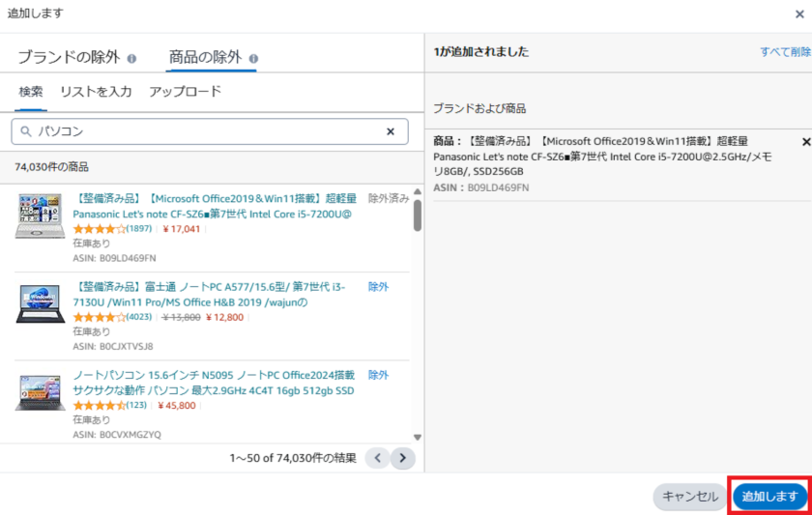Remove added Panasonic product with X
812x515 pixels.
pyautogui.click(x=806, y=142)
